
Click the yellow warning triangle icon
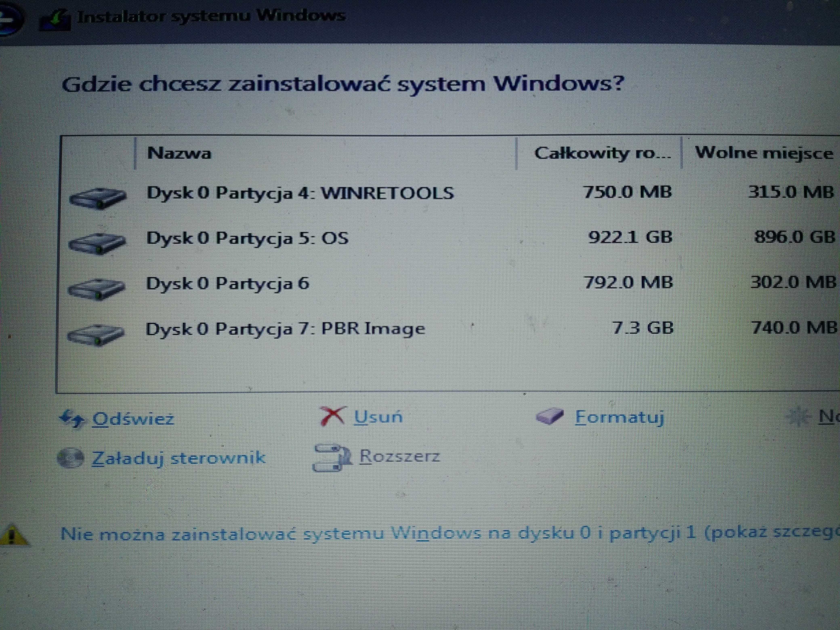pyautogui.click(x=13, y=535)
